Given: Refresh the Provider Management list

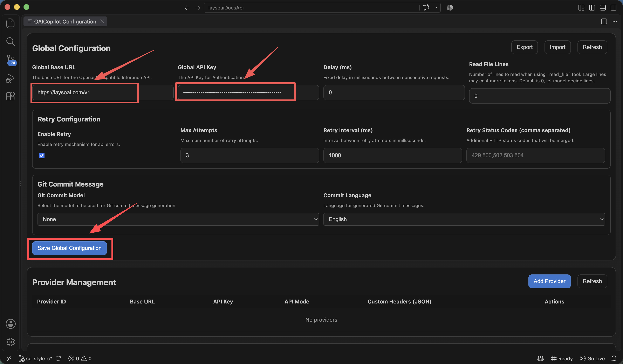Looking at the screenshot, I should [592, 281].
